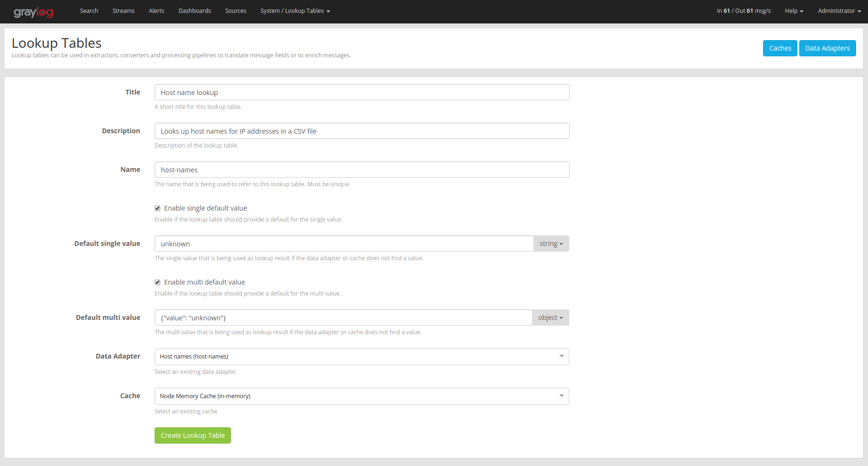The image size is (868, 466).
Task: Disable the Enable multi default value checkbox
Action: click(x=157, y=282)
